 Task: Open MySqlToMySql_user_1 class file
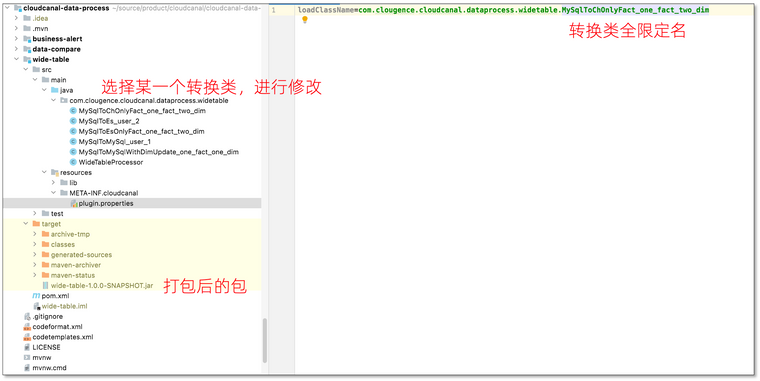[x=114, y=142]
